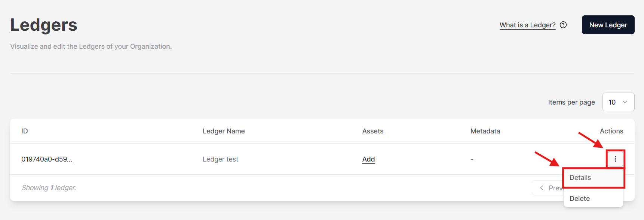
Task: Click the New Ledger button
Action: point(608,25)
